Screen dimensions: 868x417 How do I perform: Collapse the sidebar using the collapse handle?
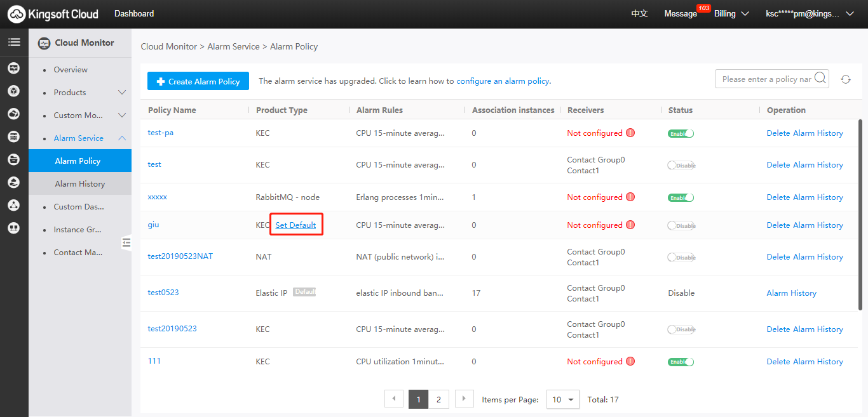(126, 242)
